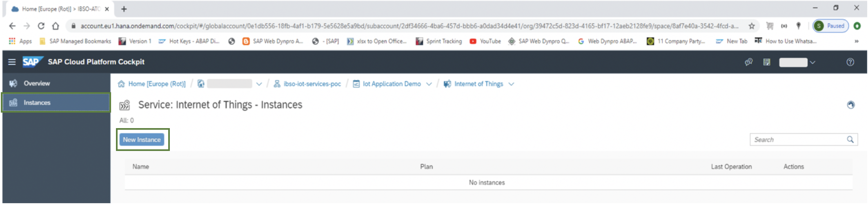Viewport: 868px width, 204px height.
Task: Click the browser home icon
Action: tap(56, 26)
